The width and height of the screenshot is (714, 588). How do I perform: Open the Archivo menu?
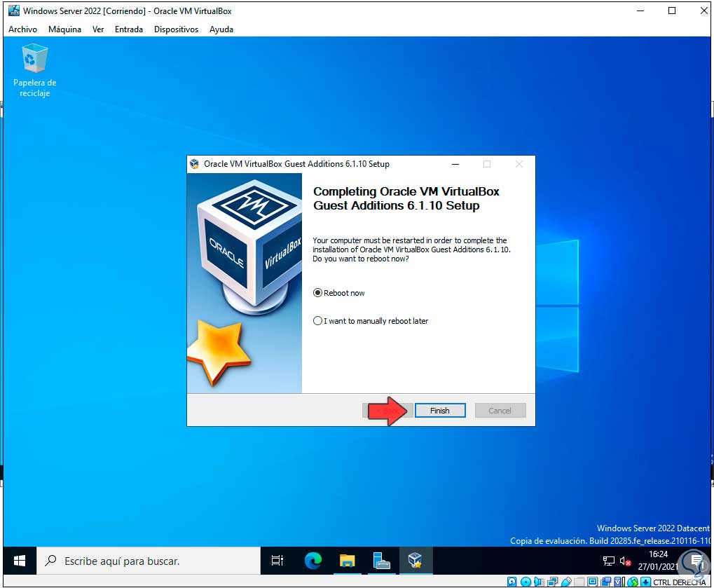click(22, 29)
